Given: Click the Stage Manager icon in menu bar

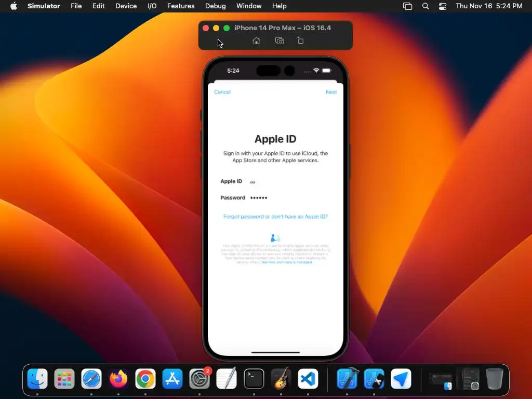Looking at the screenshot, I should [x=407, y=6].
